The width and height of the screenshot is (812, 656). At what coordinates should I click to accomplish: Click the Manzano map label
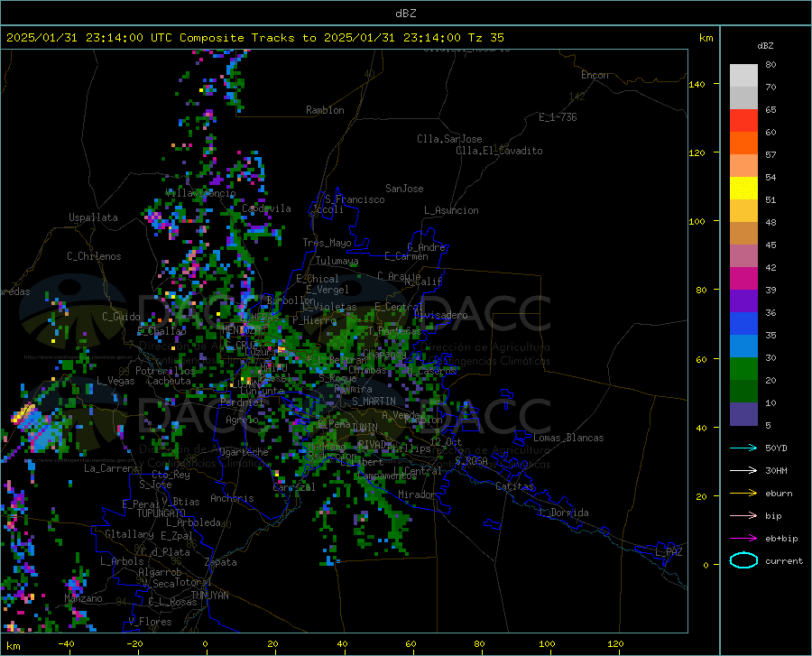click(83, 598)
